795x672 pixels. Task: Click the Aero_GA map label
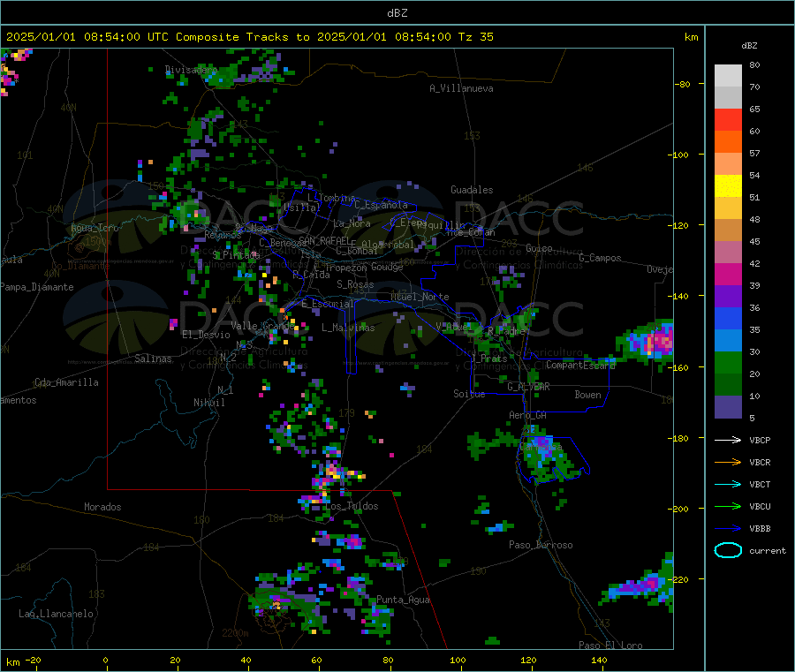coord(528,415)
